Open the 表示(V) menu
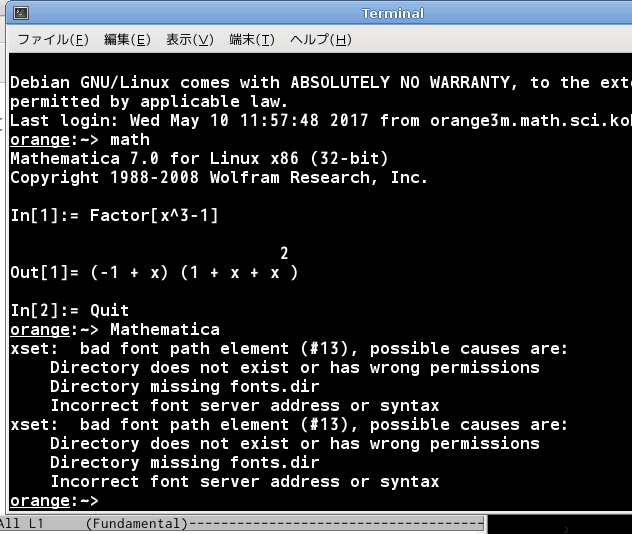632x534 pixels. tap(189, 39)
